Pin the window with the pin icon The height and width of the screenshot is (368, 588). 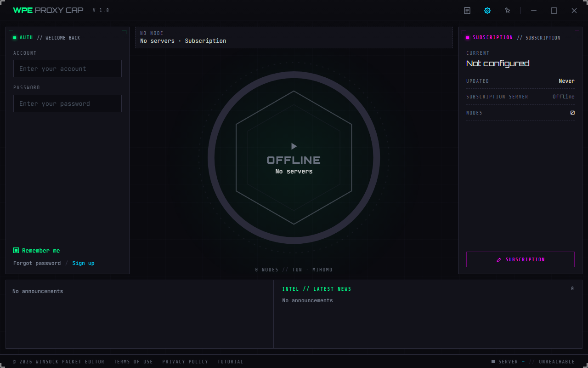pyautogui.click(x=508, y=11)
